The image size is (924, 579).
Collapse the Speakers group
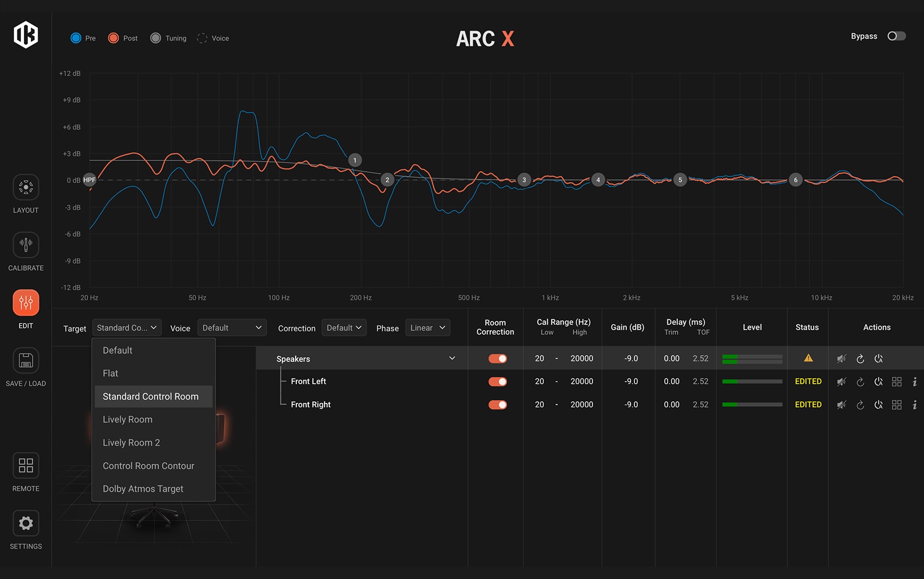(x=452, y=359)
